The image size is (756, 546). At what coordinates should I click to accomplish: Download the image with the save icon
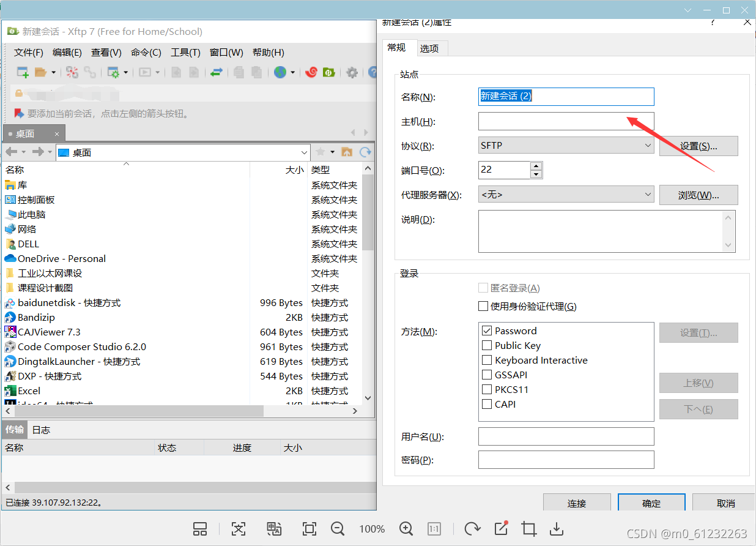(x=557, y=529)
